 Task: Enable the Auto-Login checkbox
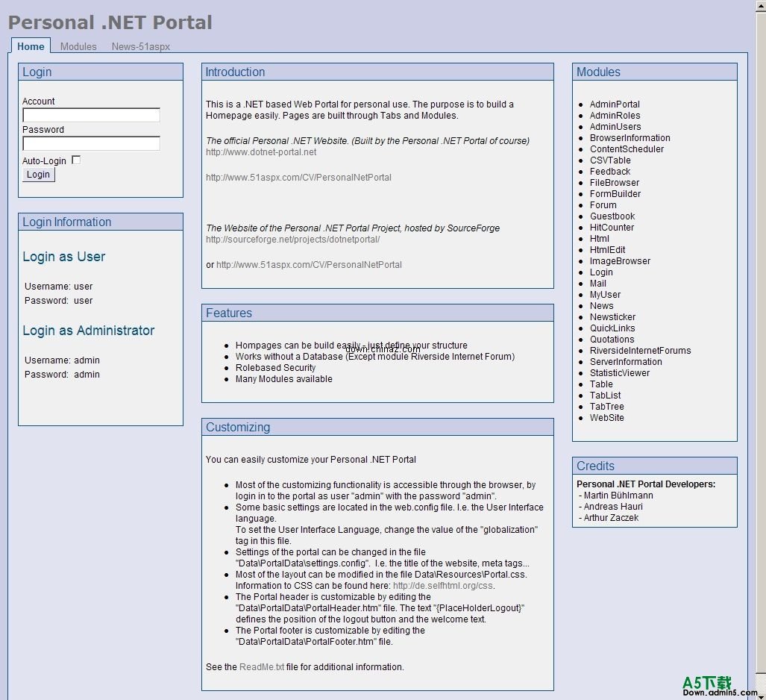point(76,160)
